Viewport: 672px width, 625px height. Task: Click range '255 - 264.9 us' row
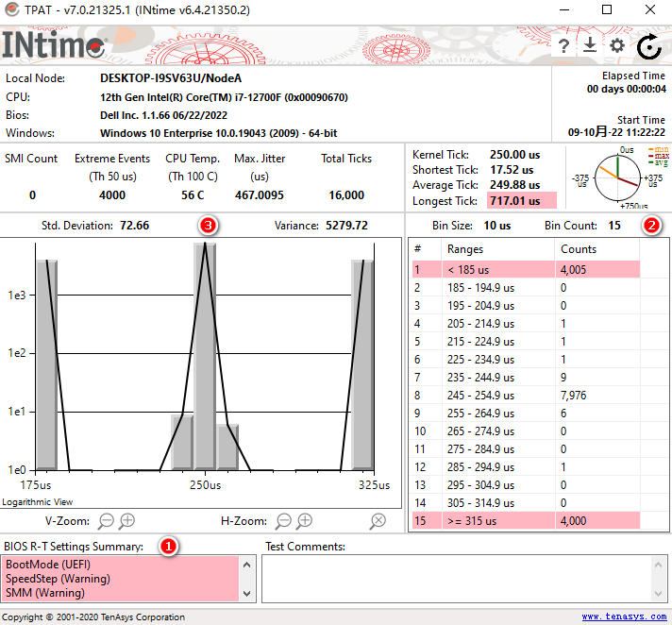coord(526,414)
